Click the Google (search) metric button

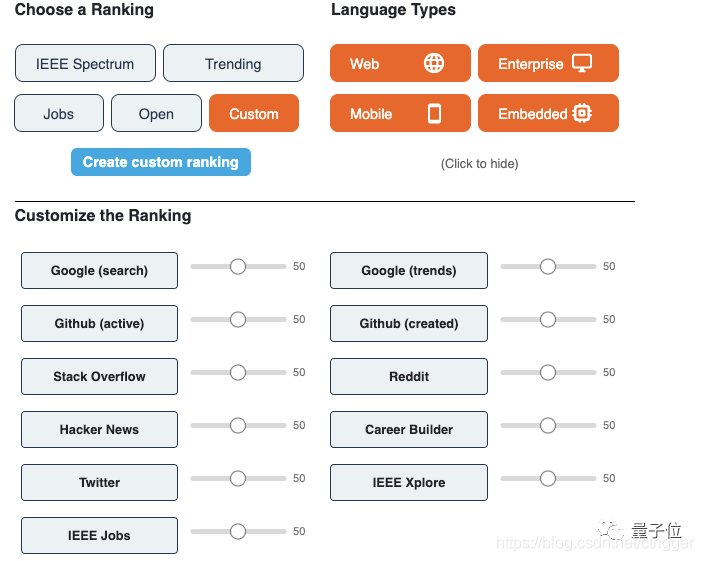click(99, 271)
